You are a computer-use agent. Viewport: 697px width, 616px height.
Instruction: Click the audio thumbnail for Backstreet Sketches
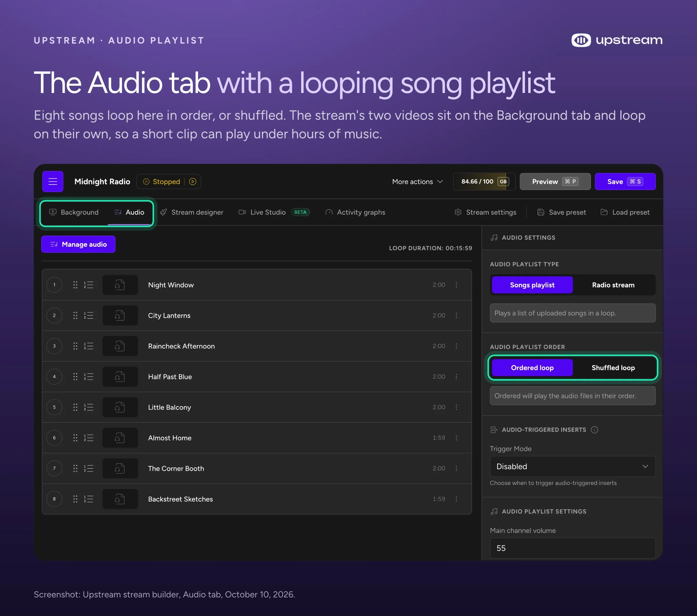[x=120, y=499]
